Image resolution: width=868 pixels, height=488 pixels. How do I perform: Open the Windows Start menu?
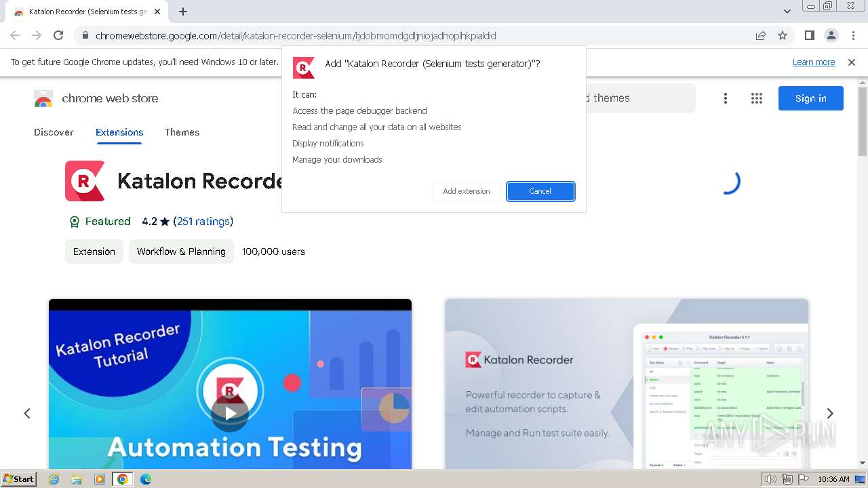(x=19, y=479)
